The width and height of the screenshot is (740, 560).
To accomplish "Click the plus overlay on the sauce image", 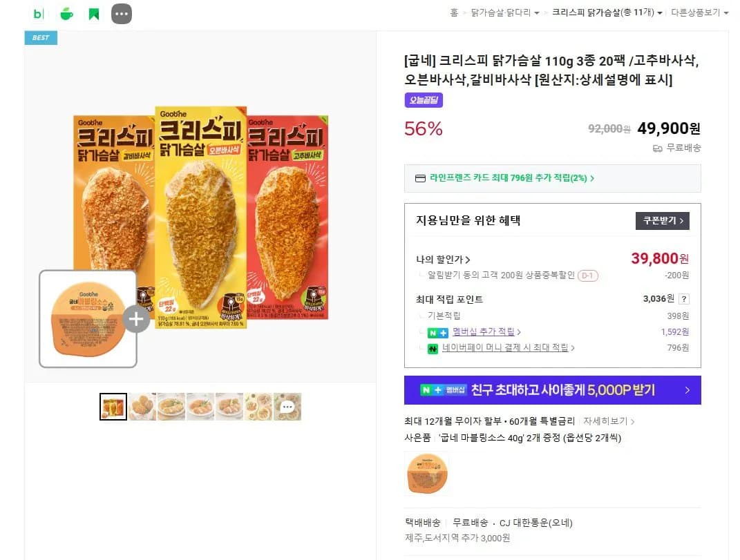I will pyautogui.click(x=136, y=319).
